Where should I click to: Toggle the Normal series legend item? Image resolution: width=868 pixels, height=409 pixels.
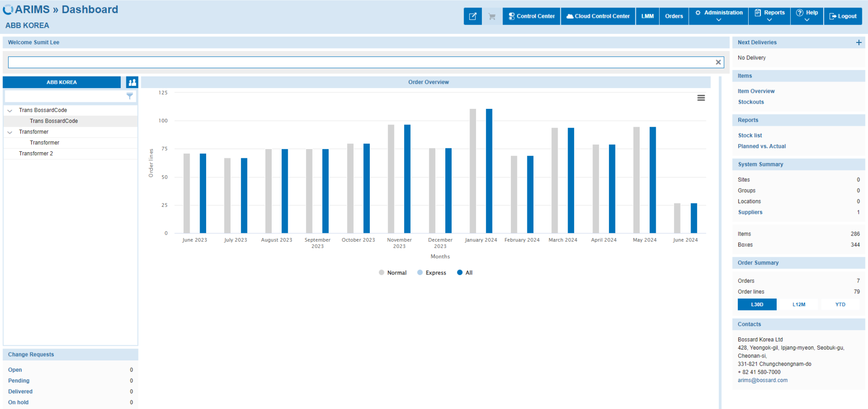pos(393,273)
